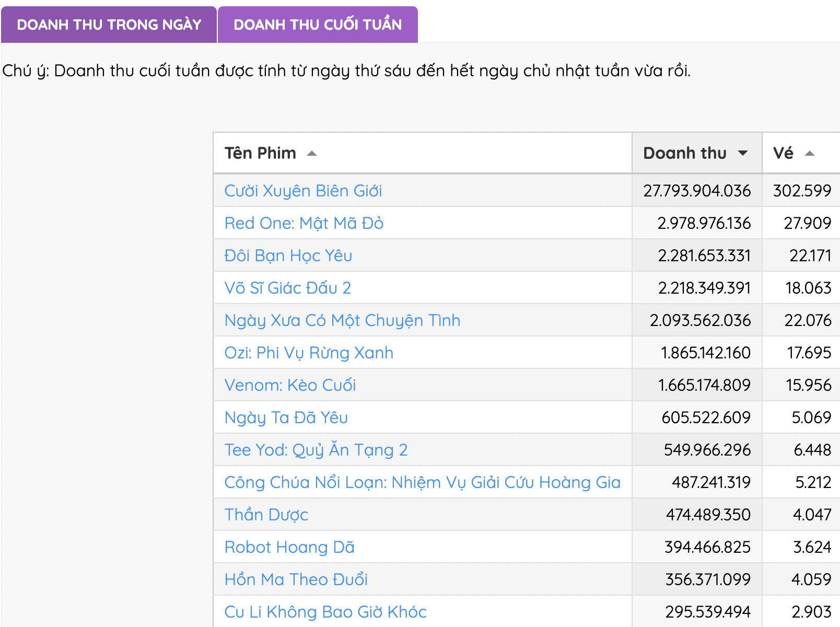View Ngày Xưa Có Một Chuyện Tình details
This screenshot has width=840, height=627.
point(342,320)
